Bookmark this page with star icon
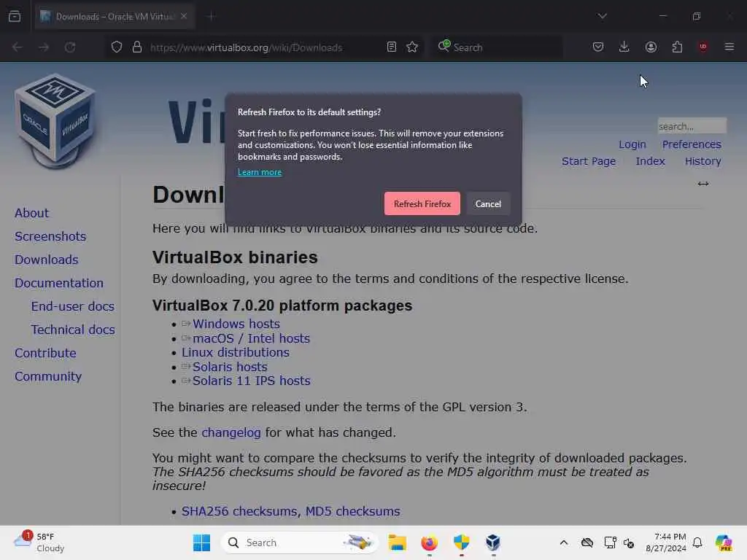747x560 pixels. pyautogui.click(x=412, y=47)
